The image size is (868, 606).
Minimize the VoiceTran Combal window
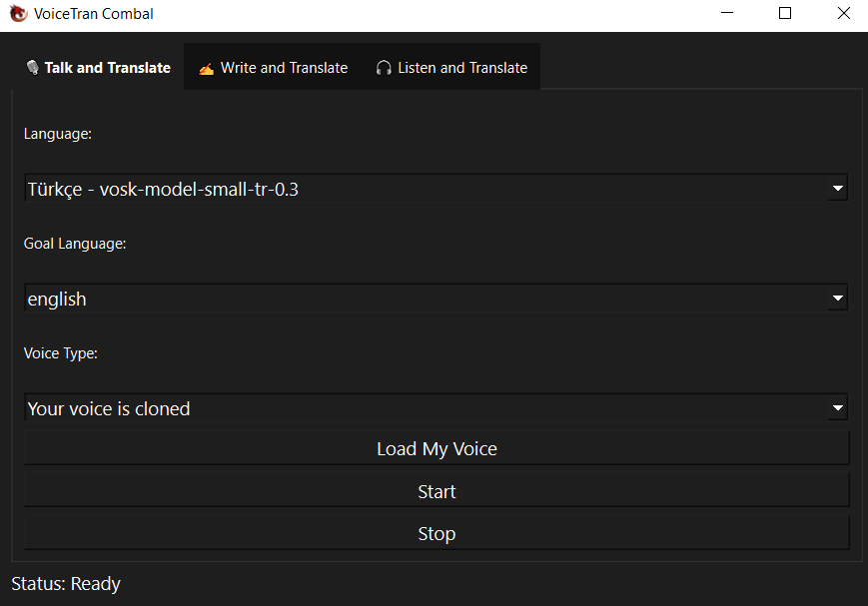728,14
